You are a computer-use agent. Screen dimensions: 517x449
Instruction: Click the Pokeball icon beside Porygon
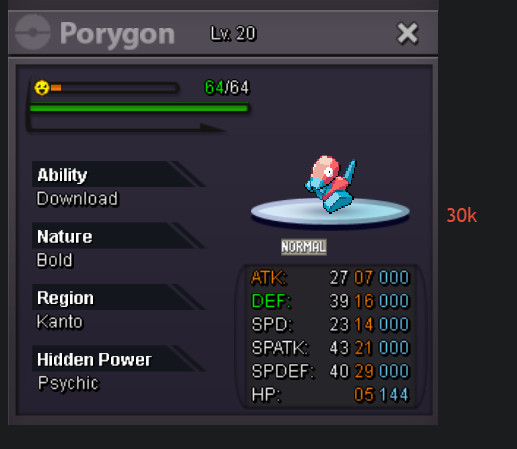(x=33, y=33)
